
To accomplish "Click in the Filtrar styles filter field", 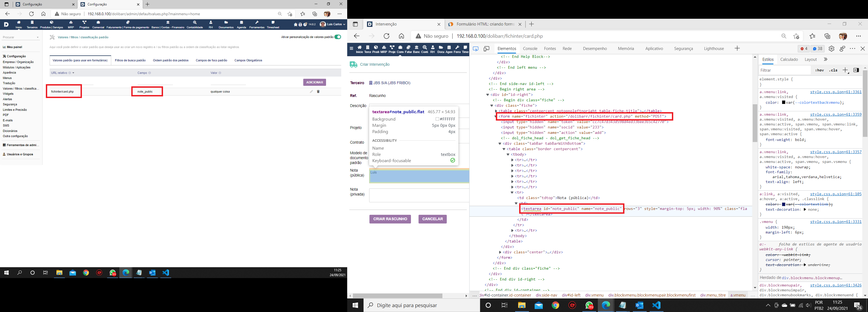I will click(x=784, y=70).
